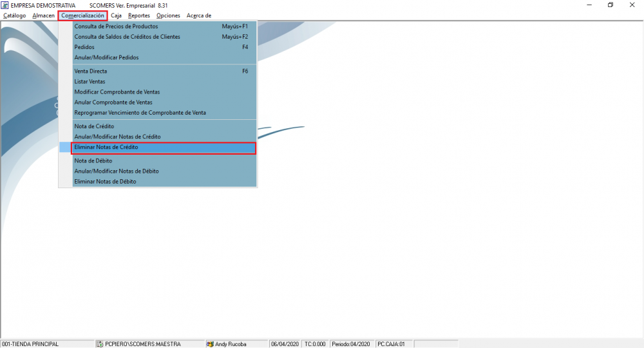The image size is (644, 348).
Task: Click the Comercialización menu
Action: click(82, 15)
